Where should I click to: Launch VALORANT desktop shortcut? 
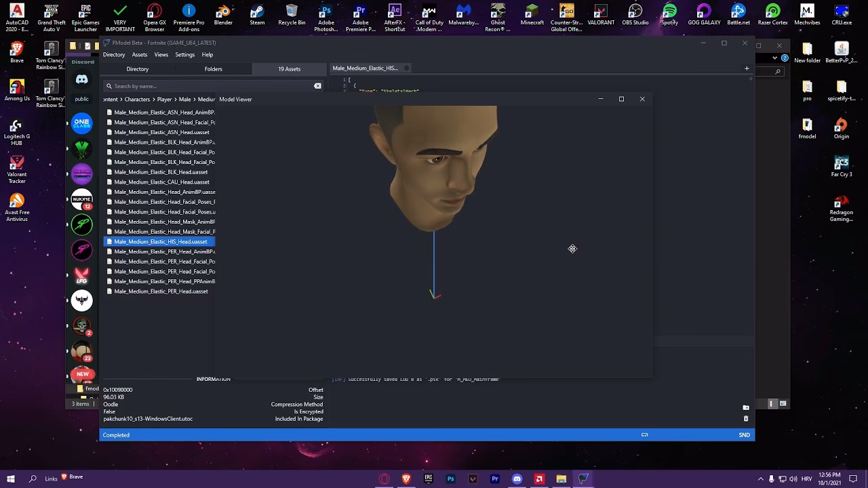[600, 16]
